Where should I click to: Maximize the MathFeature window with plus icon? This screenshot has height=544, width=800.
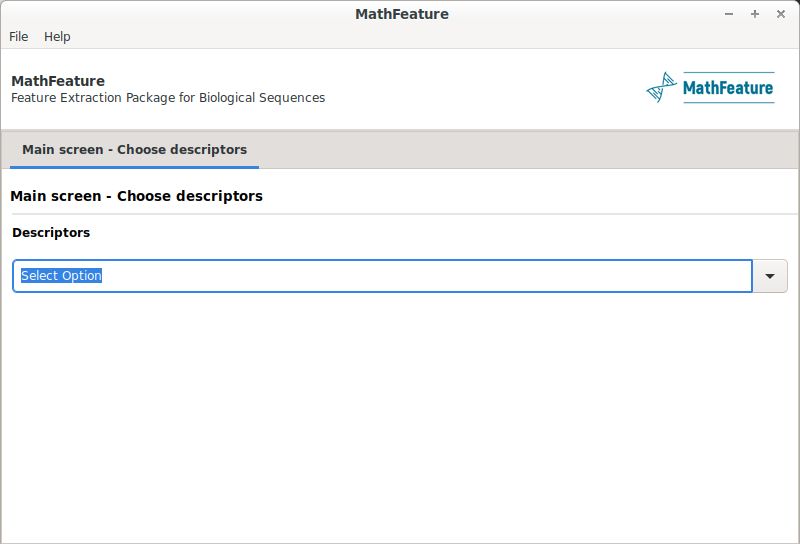(755, 14)
